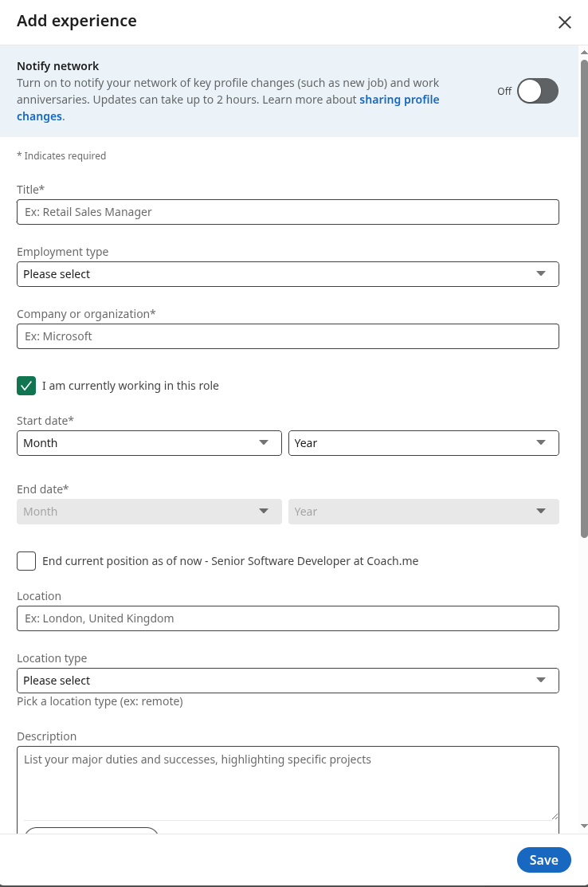
Task: Click the scrollbar down arrow
Action: coord(584,826)
